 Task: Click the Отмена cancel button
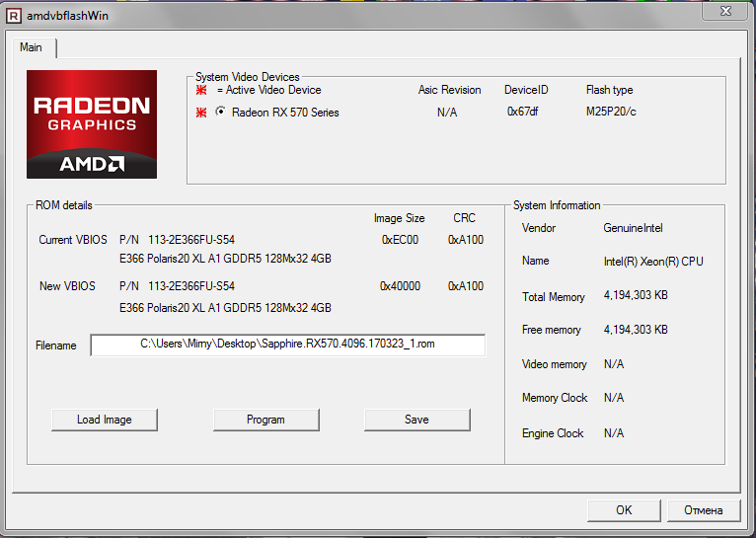click(703, 510)
